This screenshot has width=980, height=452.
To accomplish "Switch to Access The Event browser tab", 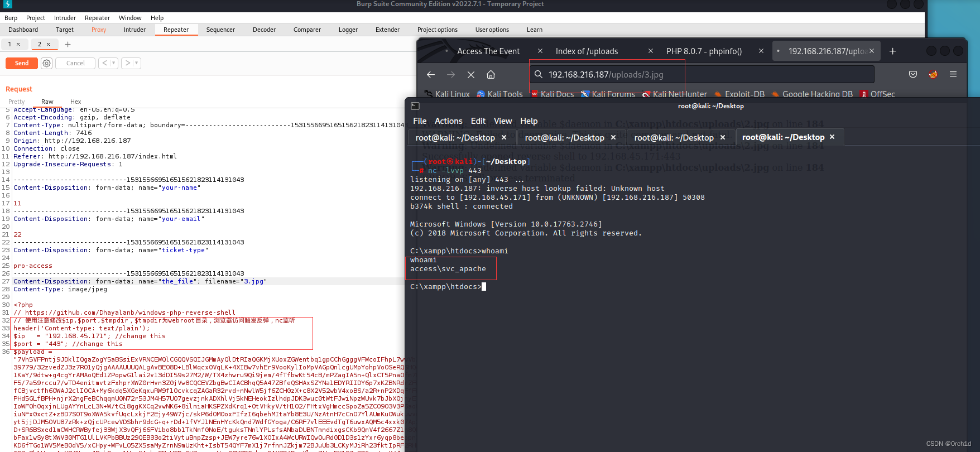I will pos(488,51).
